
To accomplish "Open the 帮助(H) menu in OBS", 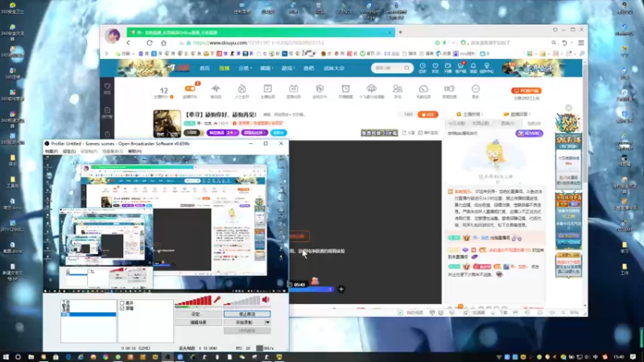I will point(134,151).
